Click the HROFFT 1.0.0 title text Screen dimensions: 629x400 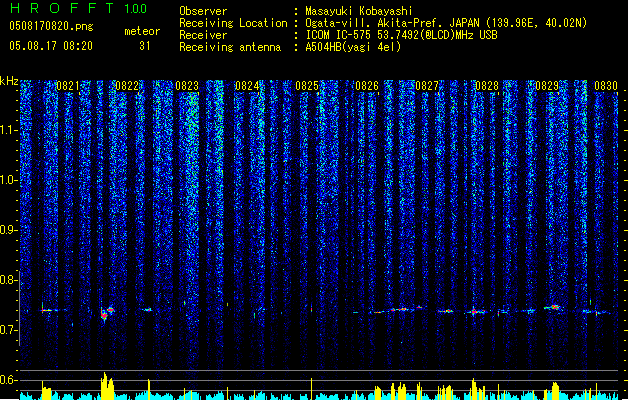click(x=78, y=8)
